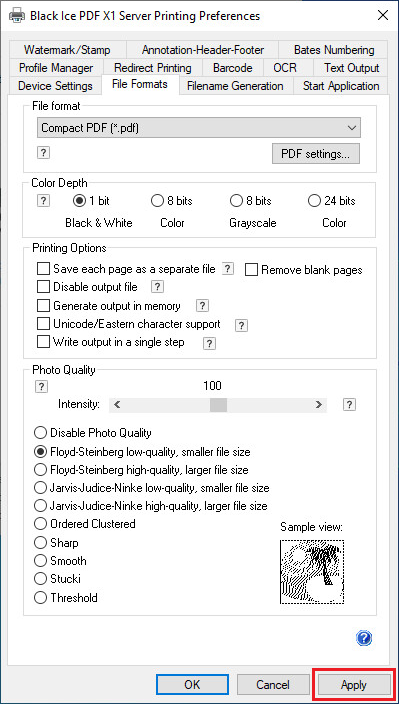Click the PDF settings... button
Image resolution: width=399 pixels, height=704 pixels.
pos(316,154)
